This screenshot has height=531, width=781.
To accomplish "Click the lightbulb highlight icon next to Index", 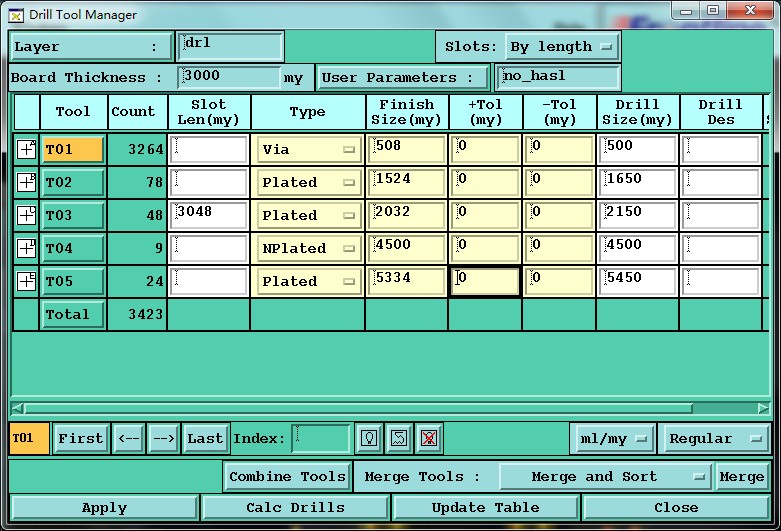I will 369,438.
